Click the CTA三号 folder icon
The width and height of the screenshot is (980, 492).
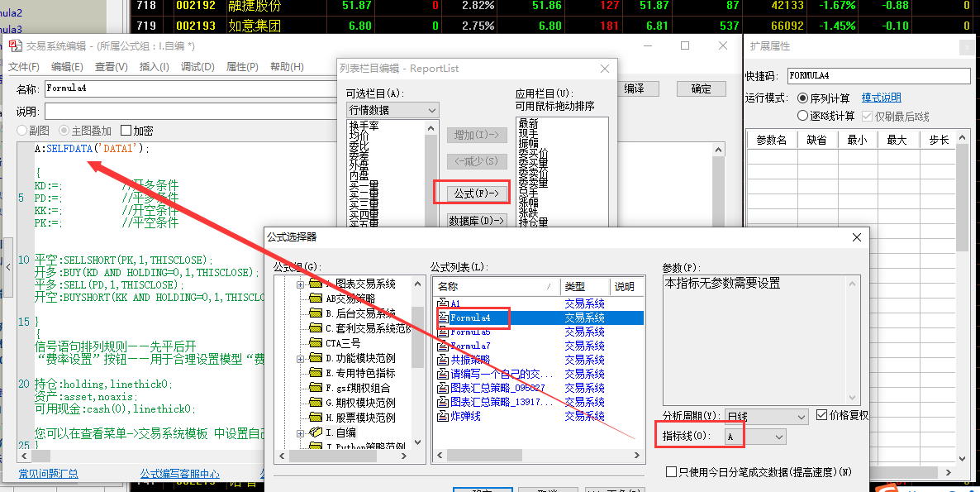316,343
